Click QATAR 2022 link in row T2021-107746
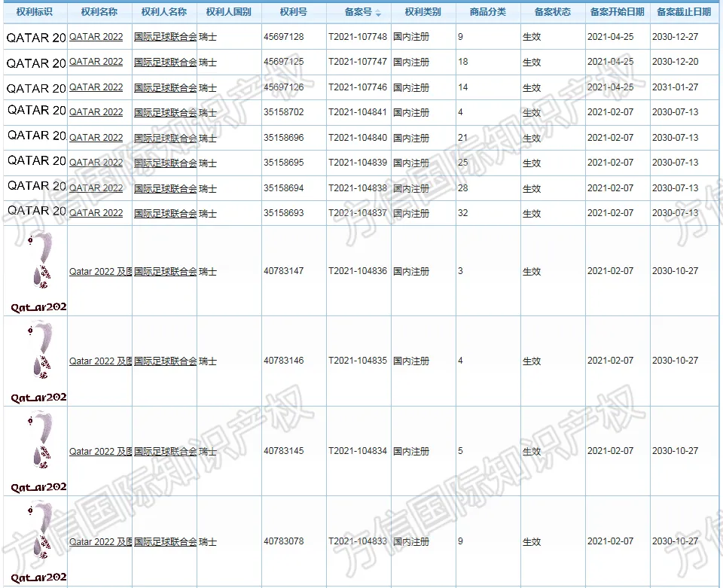The width and height of the screenshot is (723, 588). (x=96, y=87)
